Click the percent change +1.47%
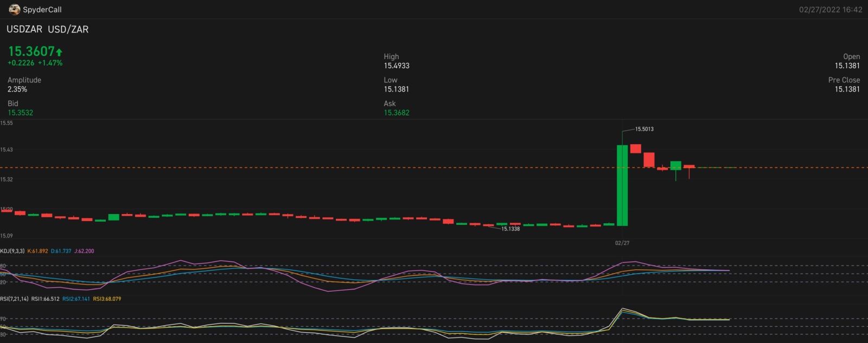868x343 pixels. pos(50,63)
